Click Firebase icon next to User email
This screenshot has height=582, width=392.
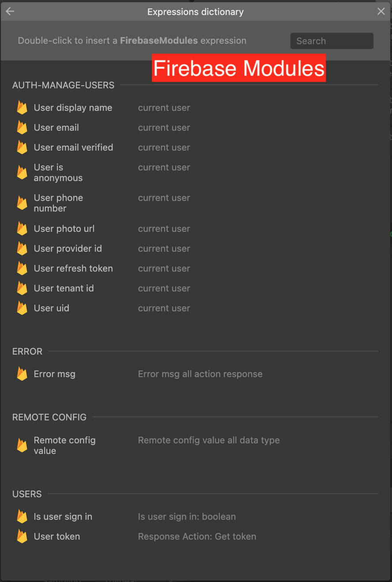coord(22,128)
